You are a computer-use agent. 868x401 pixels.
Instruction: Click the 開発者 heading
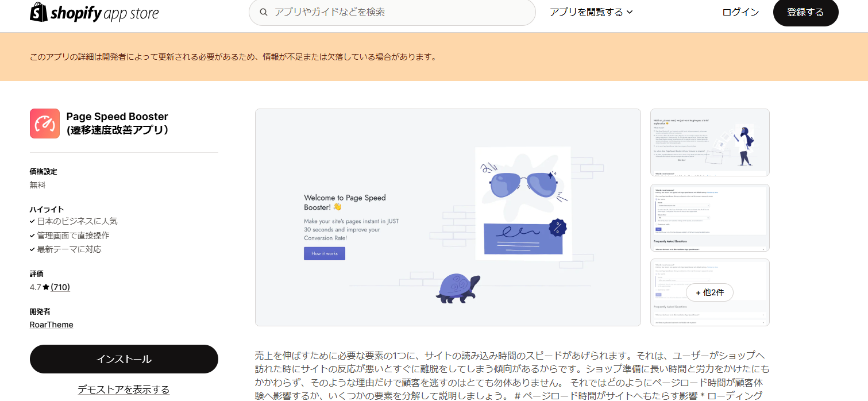pos(40,311)
